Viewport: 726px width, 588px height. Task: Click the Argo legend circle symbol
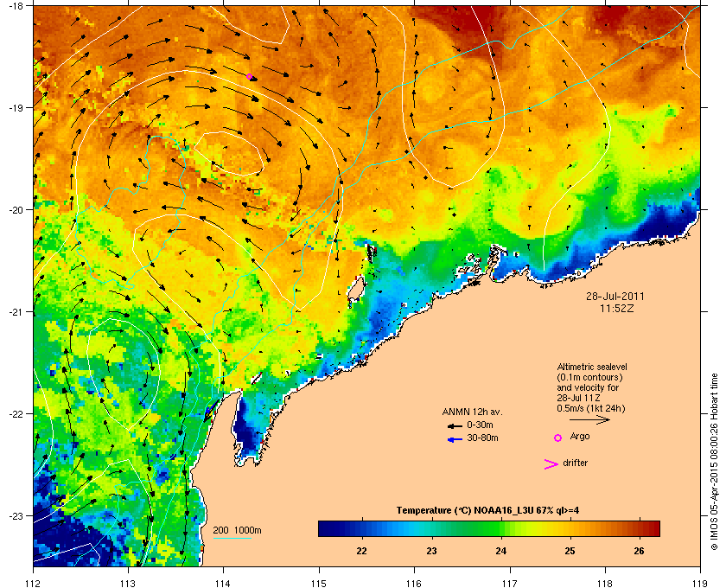[558, 438]
